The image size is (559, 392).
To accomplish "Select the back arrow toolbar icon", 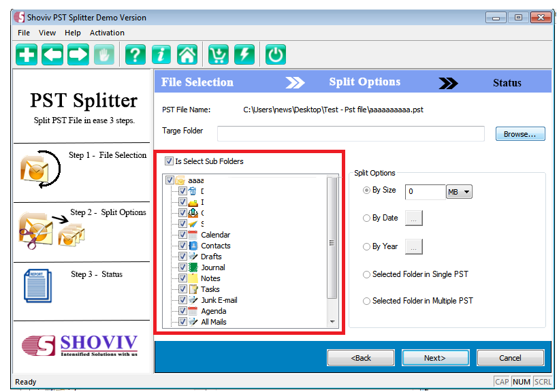I will coord(53,54).
